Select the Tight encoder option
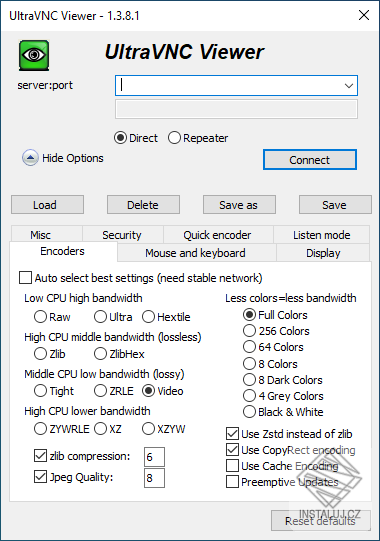The height and width of the screenshot is (541, 380). point(40,391)
